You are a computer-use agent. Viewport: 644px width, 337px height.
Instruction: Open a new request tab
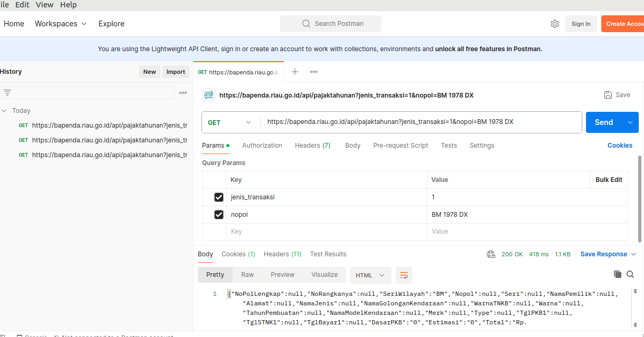pyautogui.click(x=295, y=72)
